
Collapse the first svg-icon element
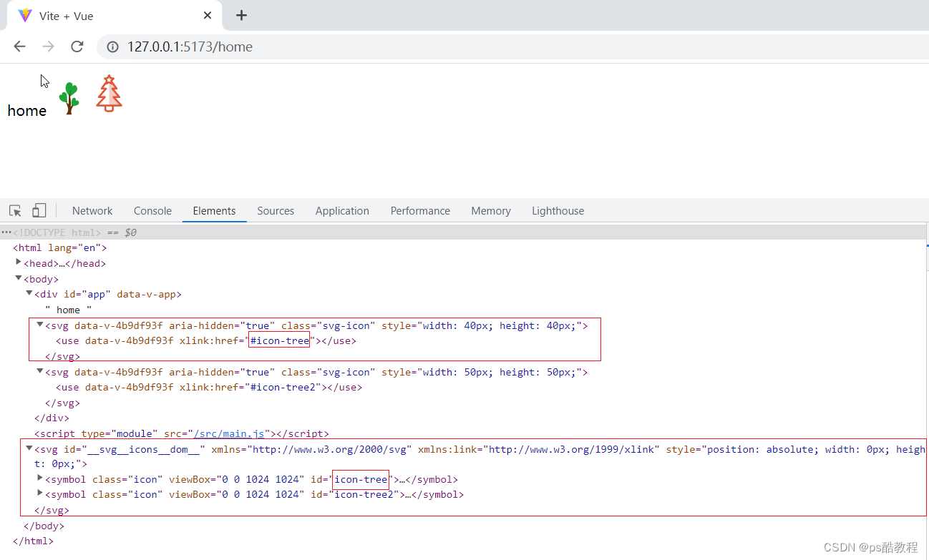(x=40, y=323)
